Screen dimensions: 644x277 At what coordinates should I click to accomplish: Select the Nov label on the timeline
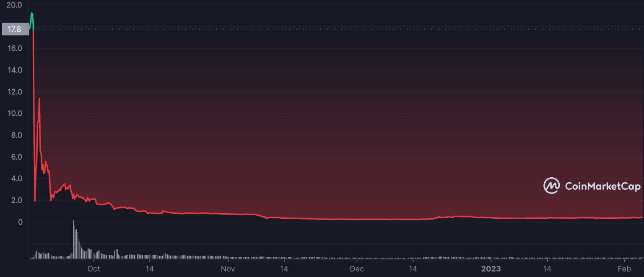click(228, 269)
